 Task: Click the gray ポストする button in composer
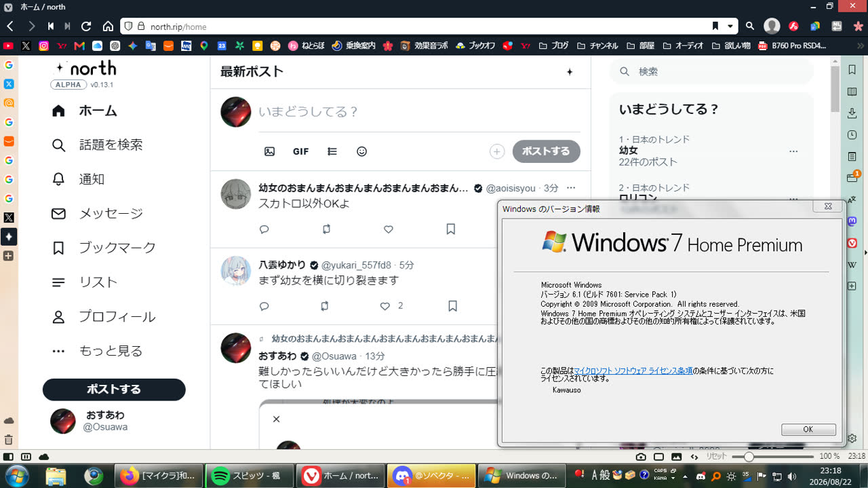[x=546, y=151]
